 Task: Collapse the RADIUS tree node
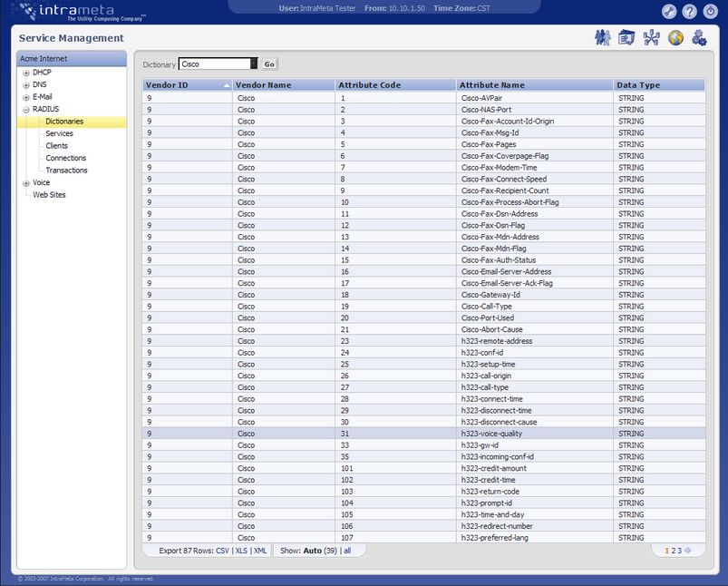point(26,109)
